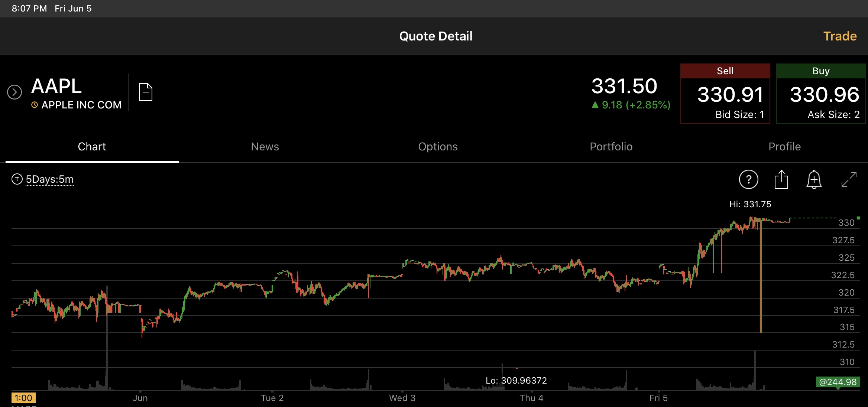
Task: Select the last price 331.50
Action: (x=624, y=86)
